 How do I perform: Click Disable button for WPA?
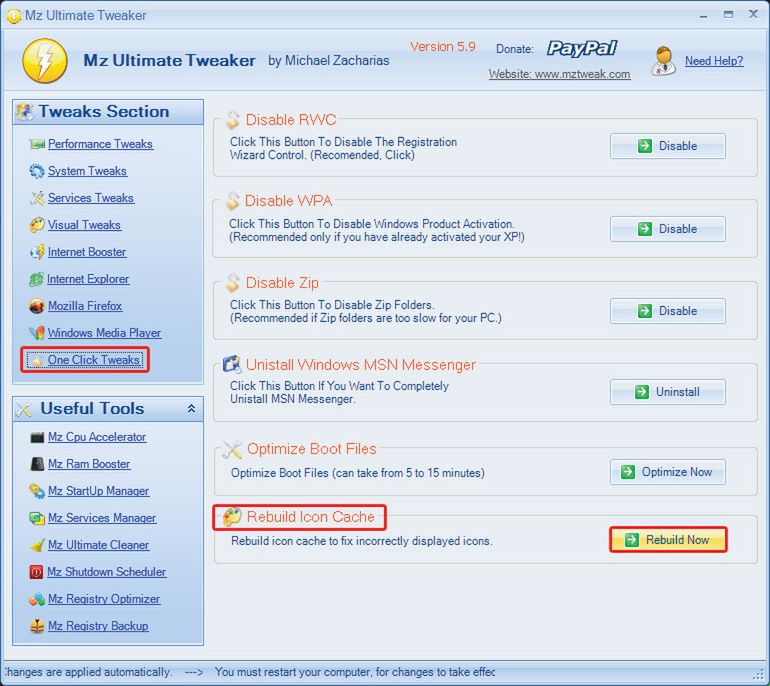click(668, 229)
